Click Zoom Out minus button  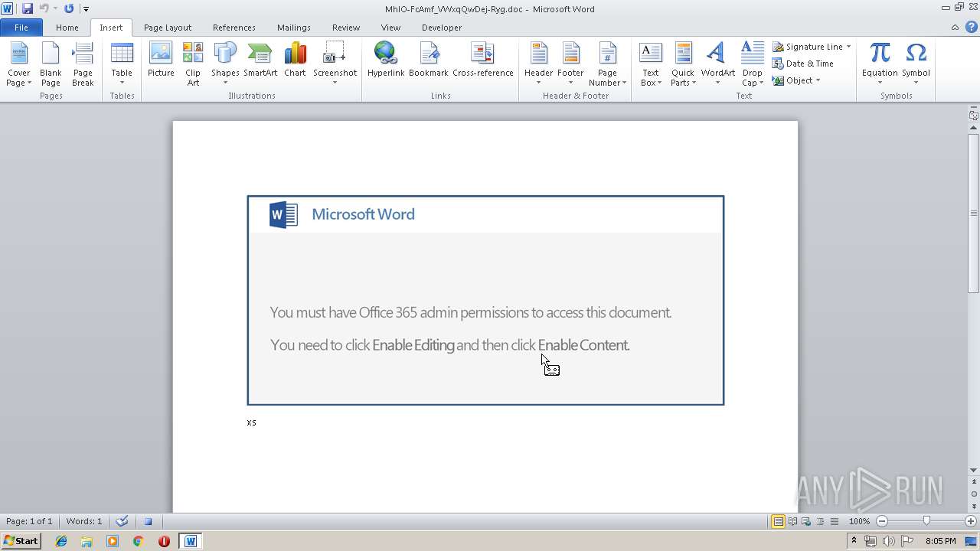pyautogui.click(x=881, y=521)
